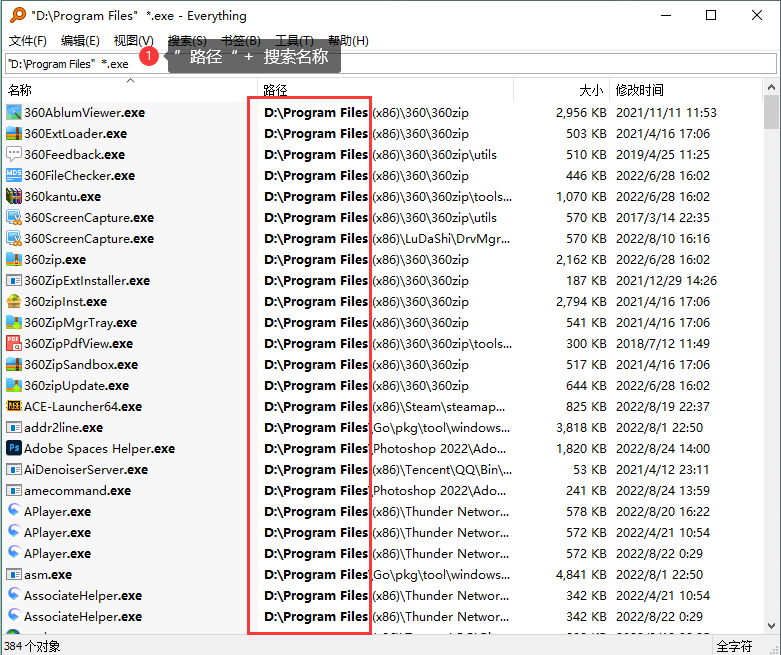Select file name ACE-Launcher64.exe
Image resolution: width=781 pixels, height=655 pixels.
(x=83, y=406)
